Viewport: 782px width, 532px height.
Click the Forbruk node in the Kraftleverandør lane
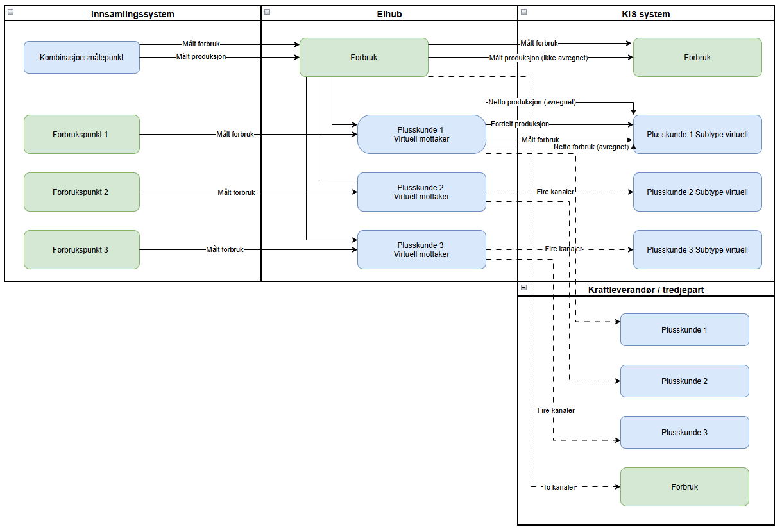(x=684, y=487)
